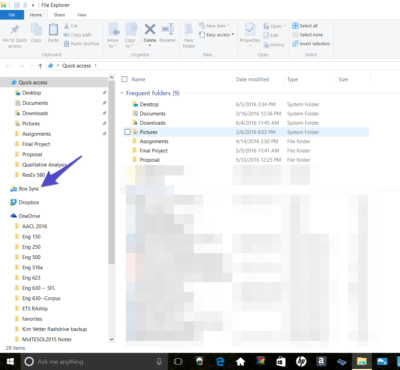The width and height of the screenshot is (400, 370).
Task: Launch Microsoft Edge from taskbar
Action: 220,362
